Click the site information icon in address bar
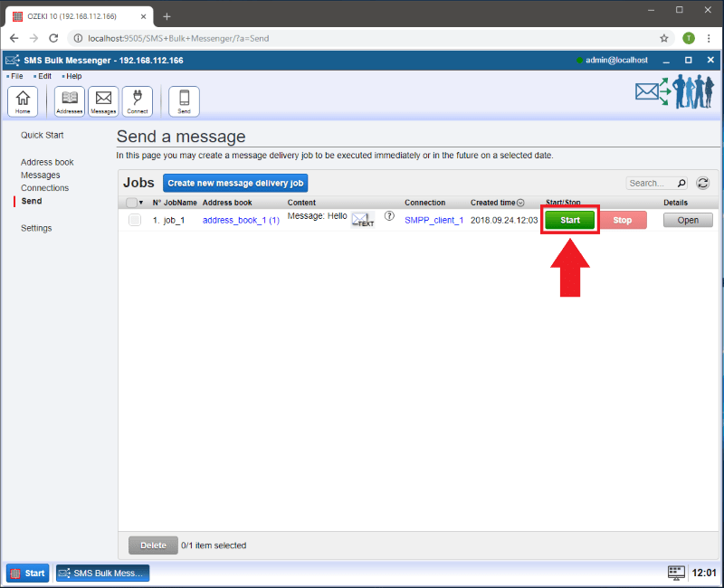Viewport: 724px width, 588px height. [78, 38]
